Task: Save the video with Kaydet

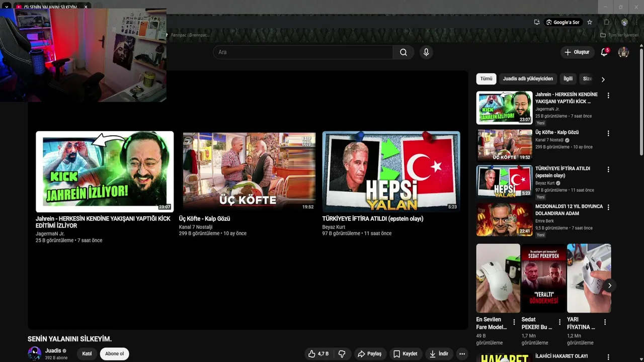Action: 405,354
